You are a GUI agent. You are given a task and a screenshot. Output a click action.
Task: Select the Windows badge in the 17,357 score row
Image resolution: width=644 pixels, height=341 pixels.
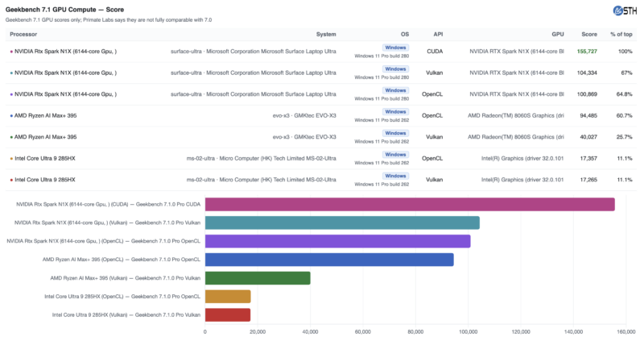click(x=395, y=155)
